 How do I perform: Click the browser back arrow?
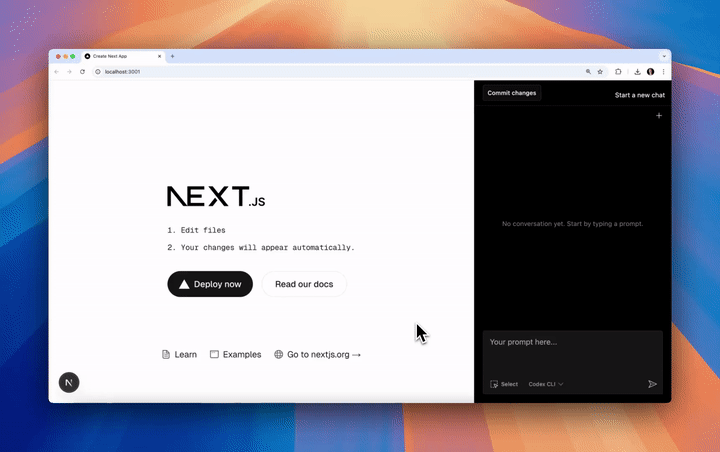[x=56, y=72]
